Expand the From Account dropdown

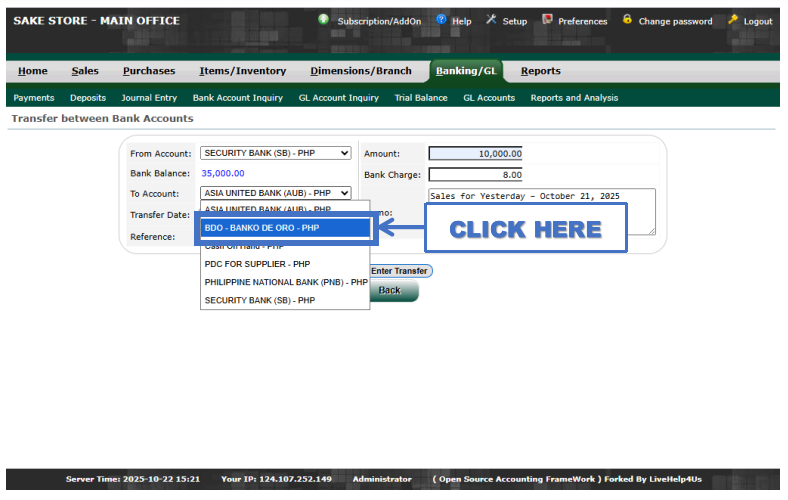[275, 153]
